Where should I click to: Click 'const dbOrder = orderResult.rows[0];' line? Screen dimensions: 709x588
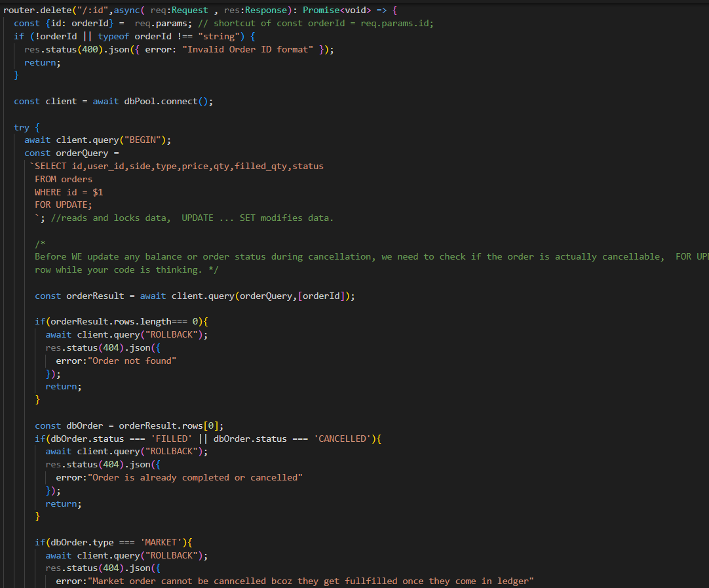pos(129,425)
